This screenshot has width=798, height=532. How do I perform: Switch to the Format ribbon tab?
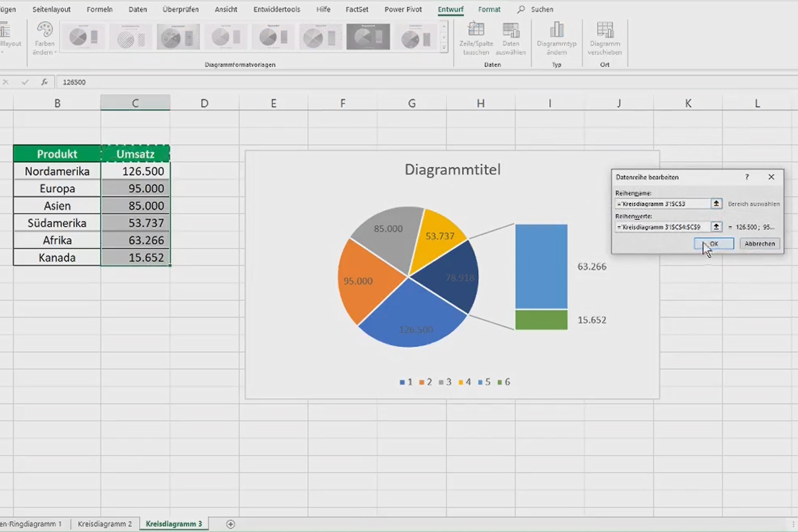point(489,9)
